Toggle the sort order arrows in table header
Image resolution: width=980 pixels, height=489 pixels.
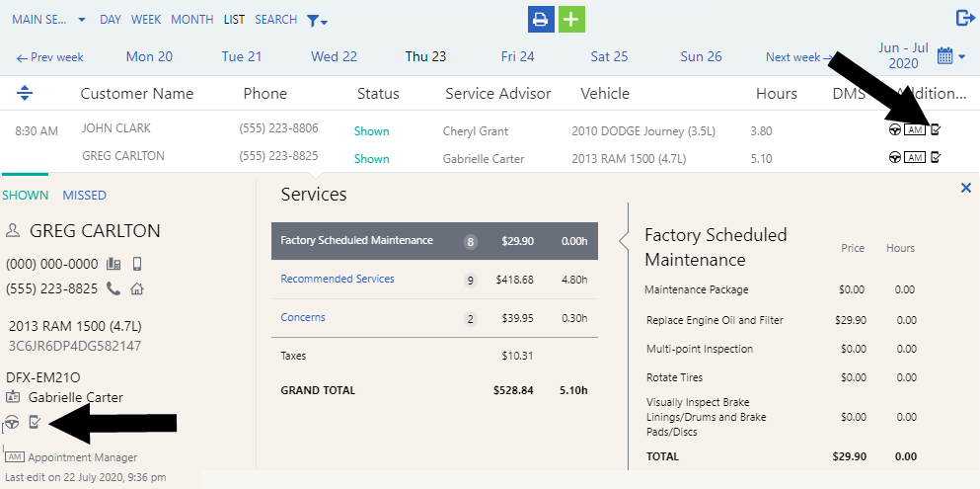click(25, 93)
